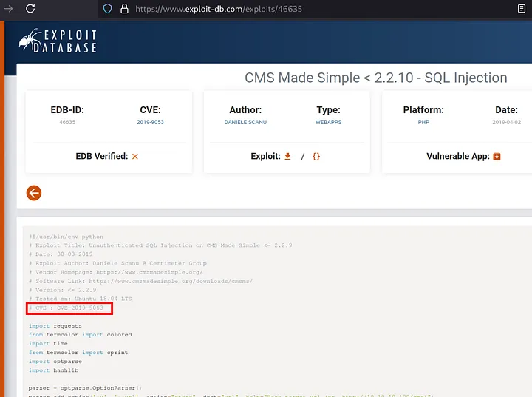The width and height of the screenshot is (532, 397).
Task: Open author DANIELE SCANU link
Action: (x=245, y=122)
